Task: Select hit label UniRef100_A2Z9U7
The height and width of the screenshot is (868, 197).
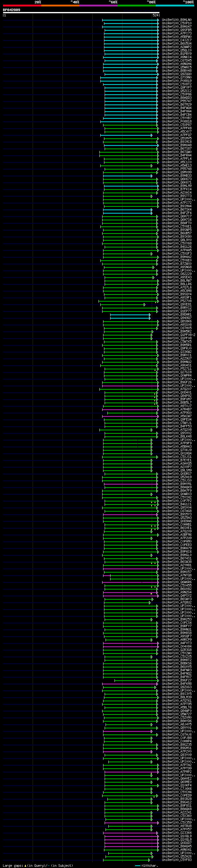Action: coord(177,358)
